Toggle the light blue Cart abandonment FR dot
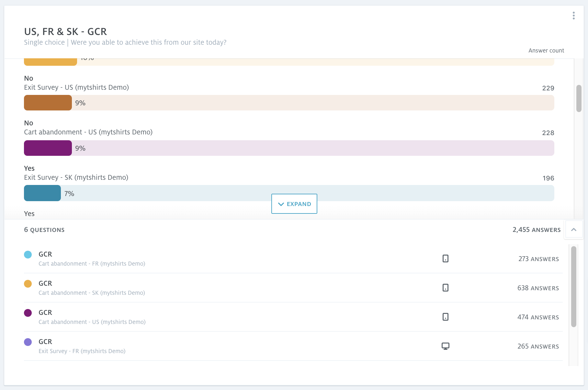588x390 pixels. tap(28, 255)
